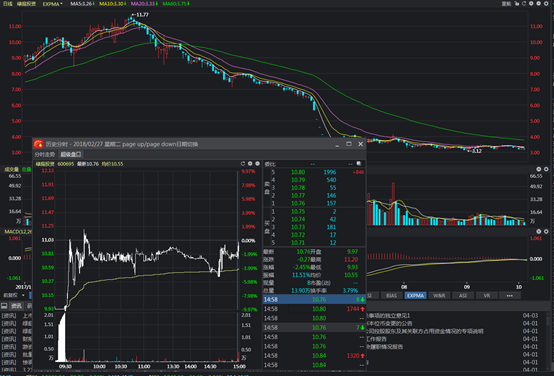The width and height of the screenshot is (554, 376).
Task: Open news about 占用资金情况的专项说明
Action: point(452,331)
